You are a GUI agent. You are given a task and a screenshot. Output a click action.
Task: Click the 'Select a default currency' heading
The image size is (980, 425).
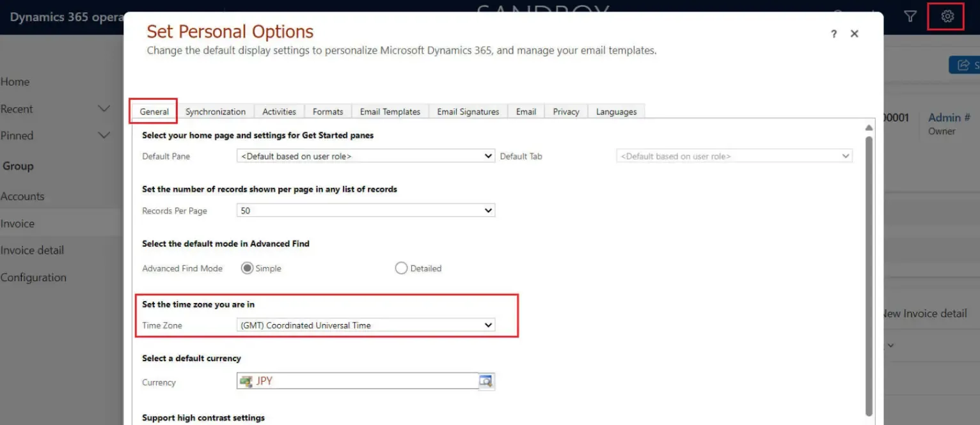[x=191, y=358]
